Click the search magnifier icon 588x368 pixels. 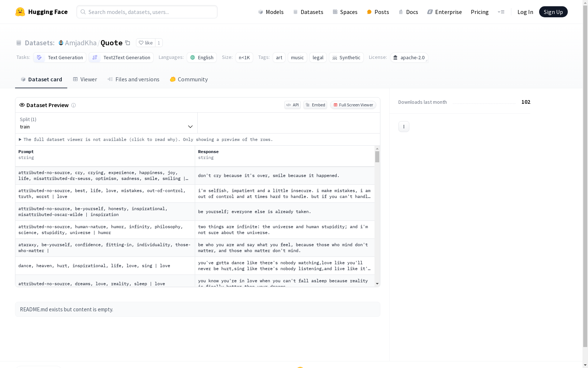[83, 12]
